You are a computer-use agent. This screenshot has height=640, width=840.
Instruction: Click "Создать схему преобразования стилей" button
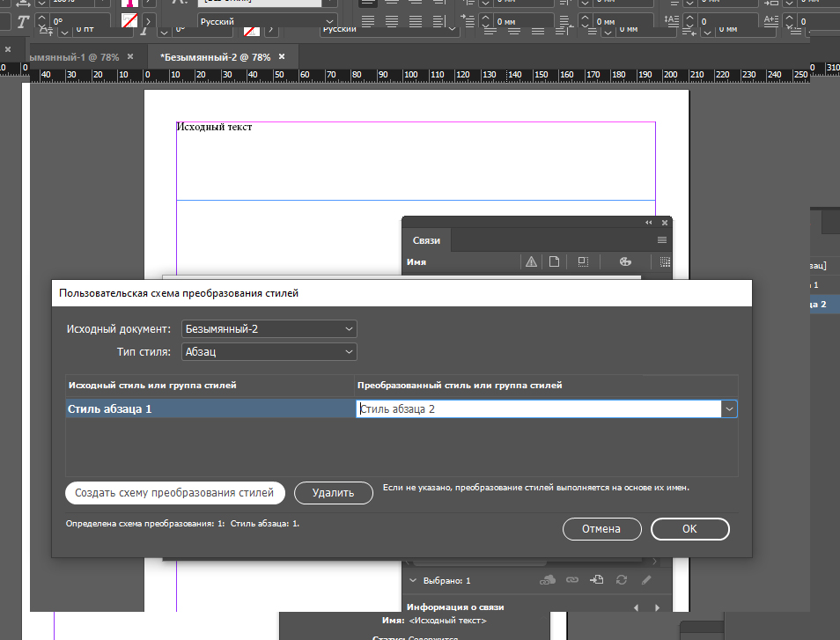coord(175,493)
